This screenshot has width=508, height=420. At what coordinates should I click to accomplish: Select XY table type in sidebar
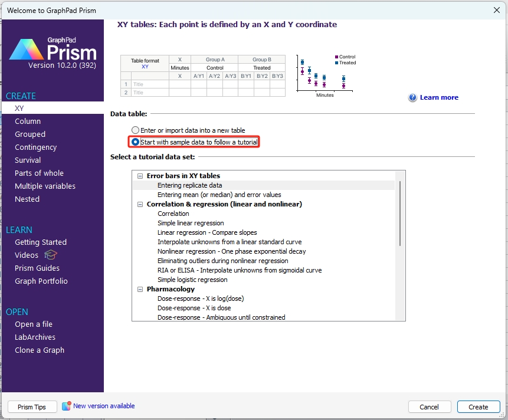click(53, 108)
